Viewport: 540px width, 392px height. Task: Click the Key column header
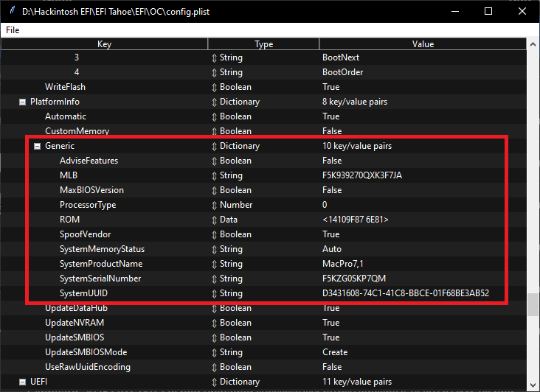(x=104, y=44)
